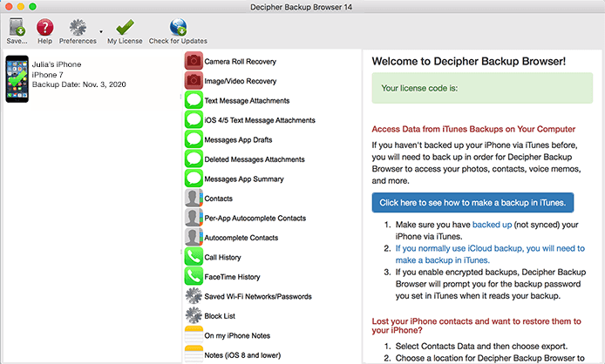
Task: Select the "On my iPhone Notes" label
Action: [x=237, y=335]
